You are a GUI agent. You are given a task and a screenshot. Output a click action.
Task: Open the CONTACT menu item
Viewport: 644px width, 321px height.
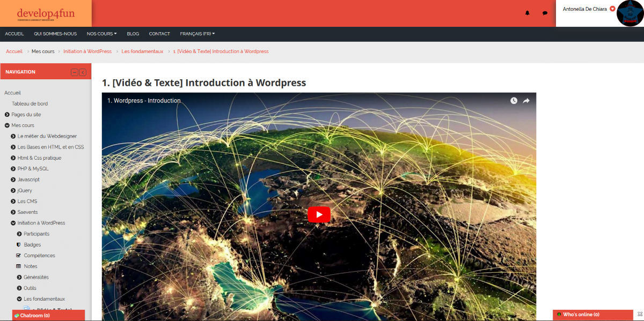coord(159,34)
